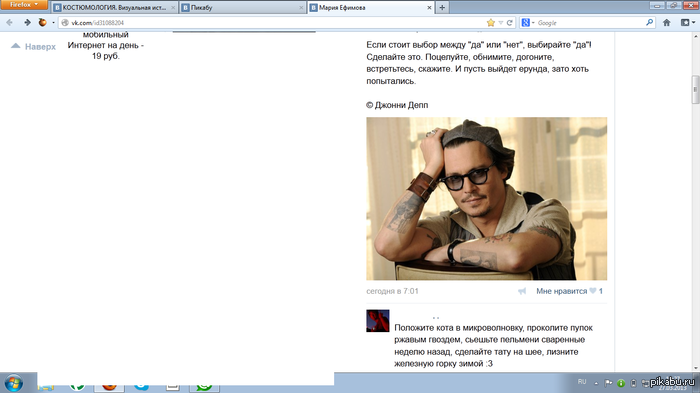
Task: Go back one page
Action: coord(9,22)
